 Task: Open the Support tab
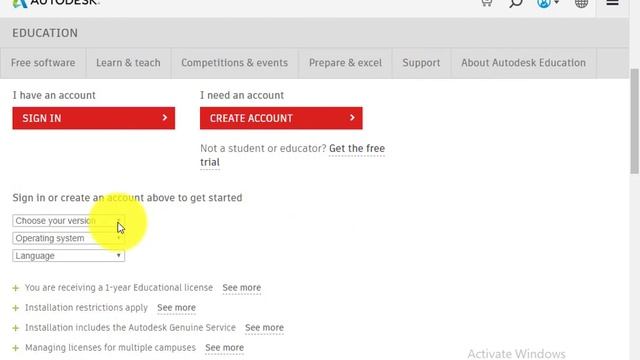(421, 63)
